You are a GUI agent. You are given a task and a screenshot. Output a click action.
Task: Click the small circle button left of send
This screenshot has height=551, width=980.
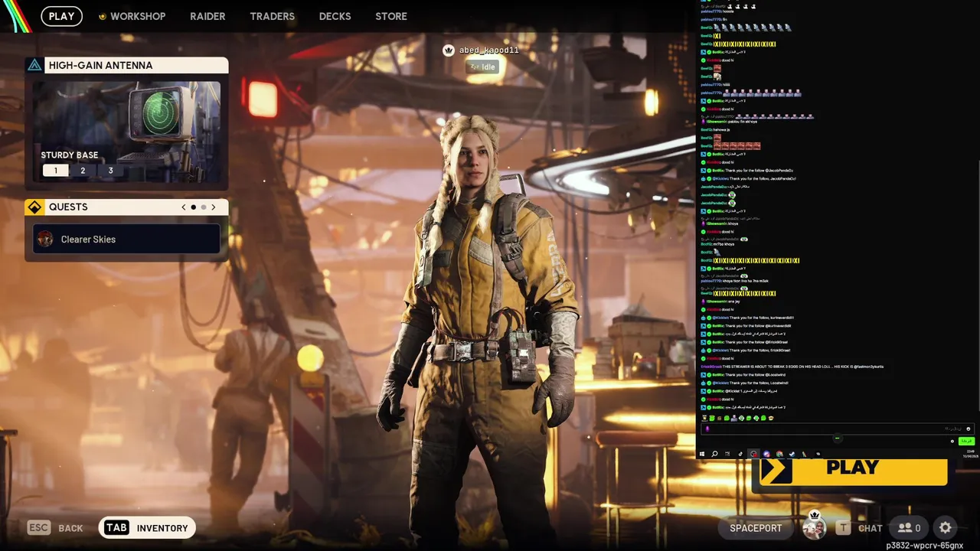(952, 441)
